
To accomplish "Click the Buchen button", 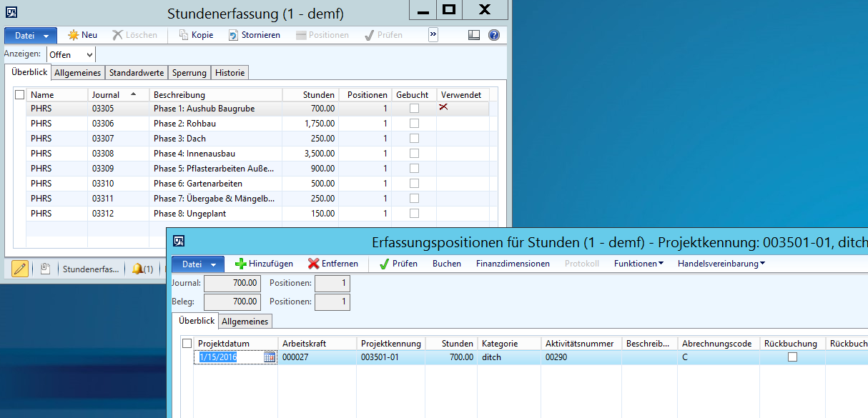I will pyautogui.click(x=446, y=264).
